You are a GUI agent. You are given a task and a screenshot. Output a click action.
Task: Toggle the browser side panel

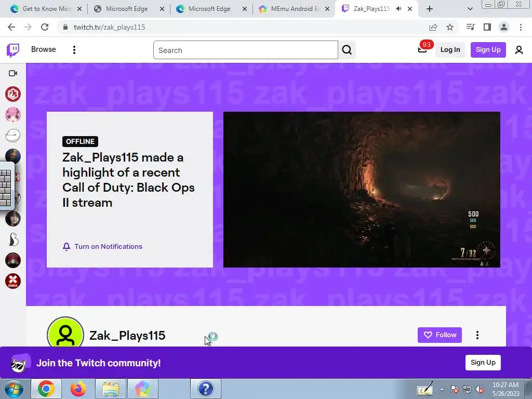pos(487,27)
